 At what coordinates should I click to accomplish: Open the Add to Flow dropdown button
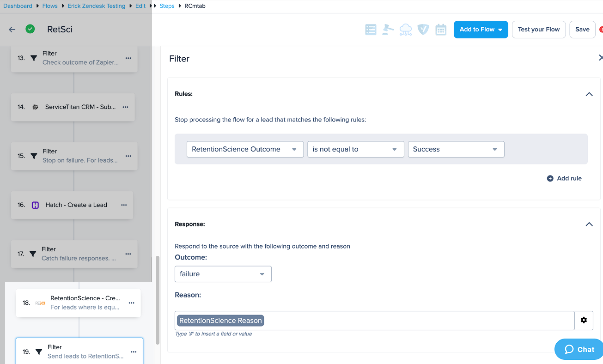tap(481, 30)
